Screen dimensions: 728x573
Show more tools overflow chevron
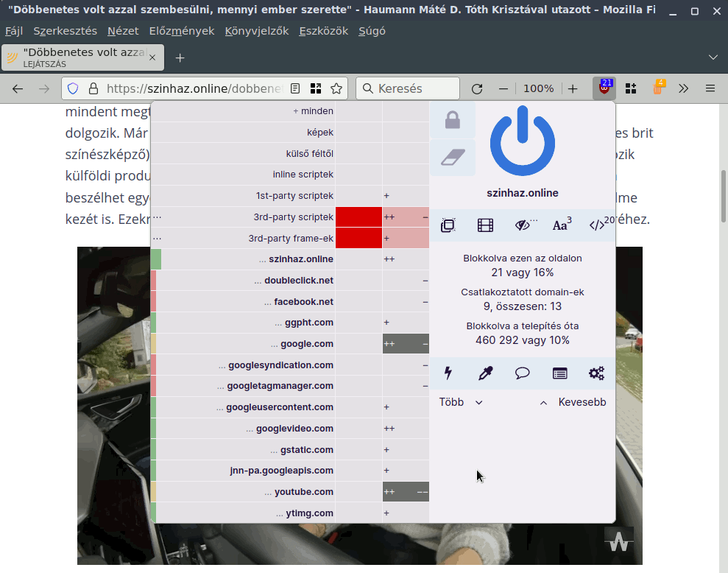click(683, 88)
